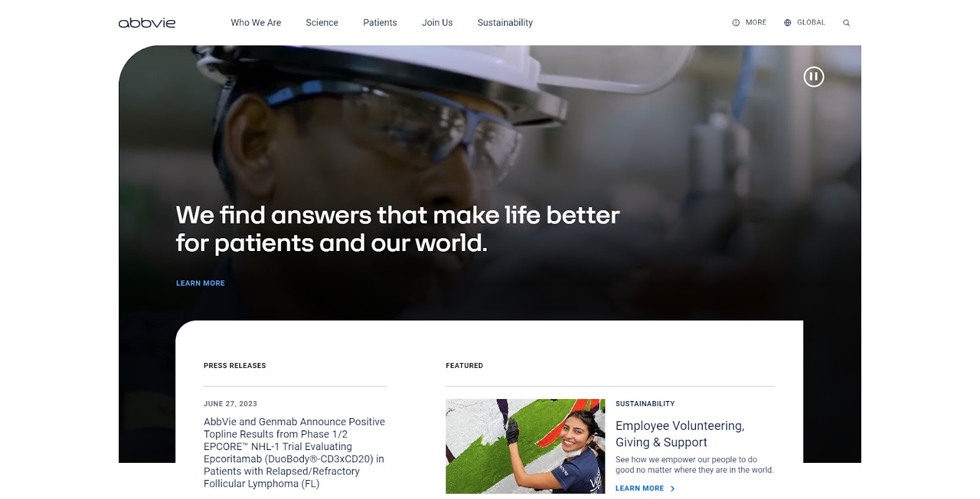This screenshot has height=499, width=980.
Task: Open the Science menu
Action: pyautogui.click(x=322, y=23)
